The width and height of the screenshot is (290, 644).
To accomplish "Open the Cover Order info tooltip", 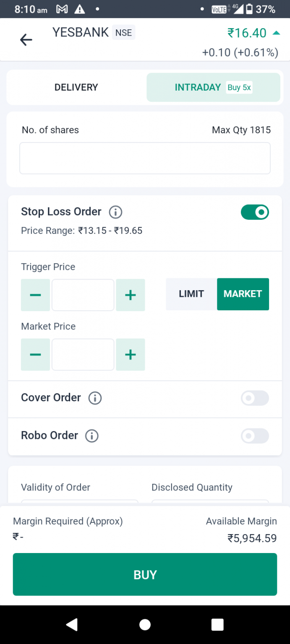I will point(95,398).
